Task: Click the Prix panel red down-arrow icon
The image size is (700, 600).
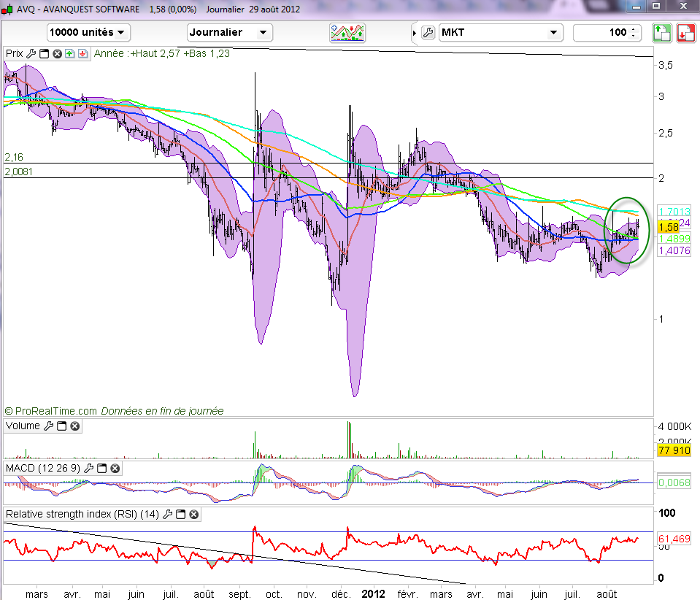Action: [82, 53]
